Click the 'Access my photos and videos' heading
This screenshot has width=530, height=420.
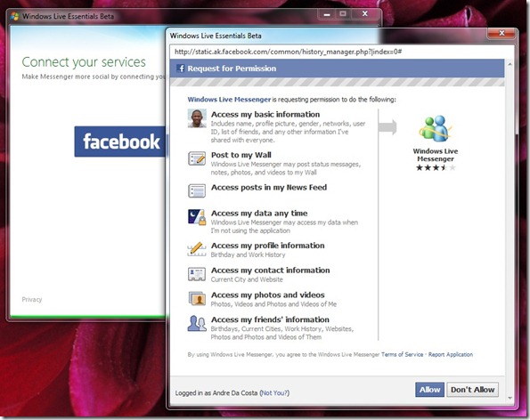click(x=268, y=295)
